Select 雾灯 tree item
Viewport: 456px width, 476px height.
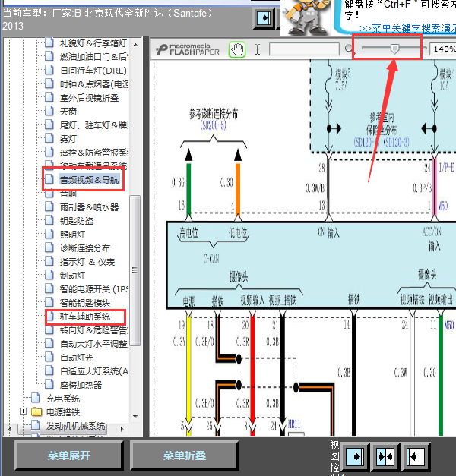pyautogui.click(x=68, y=139)
